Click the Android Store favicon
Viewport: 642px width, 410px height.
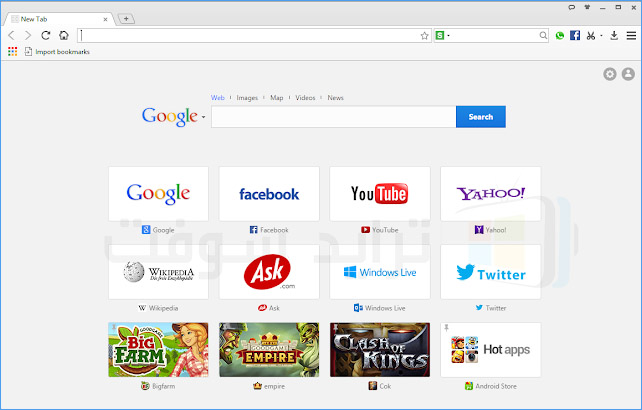(x=469, y=386)
